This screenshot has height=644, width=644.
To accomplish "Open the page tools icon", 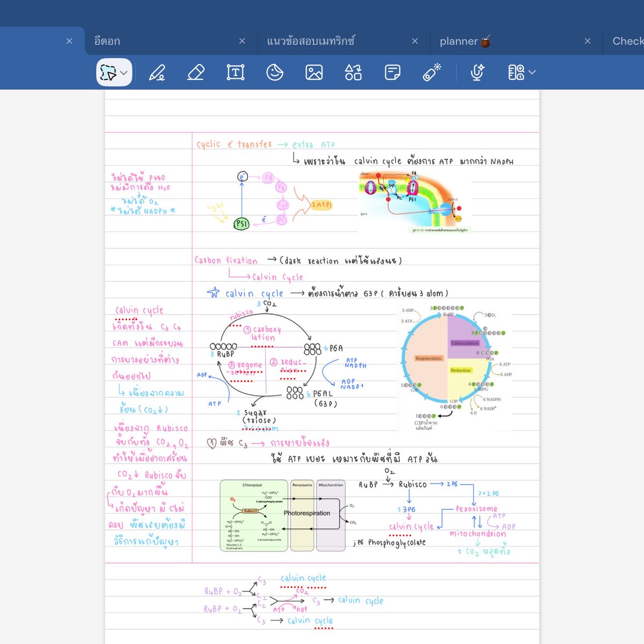I will click(516, 72).
